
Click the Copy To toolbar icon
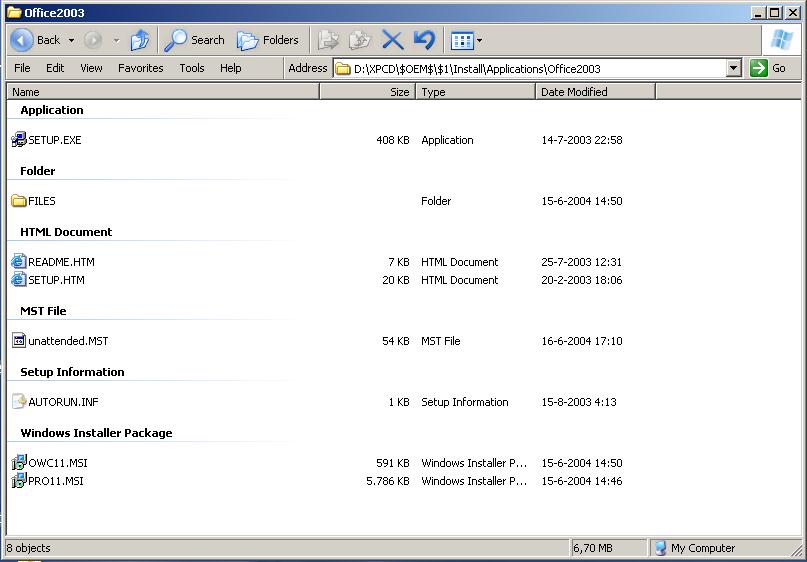[360, 40]
